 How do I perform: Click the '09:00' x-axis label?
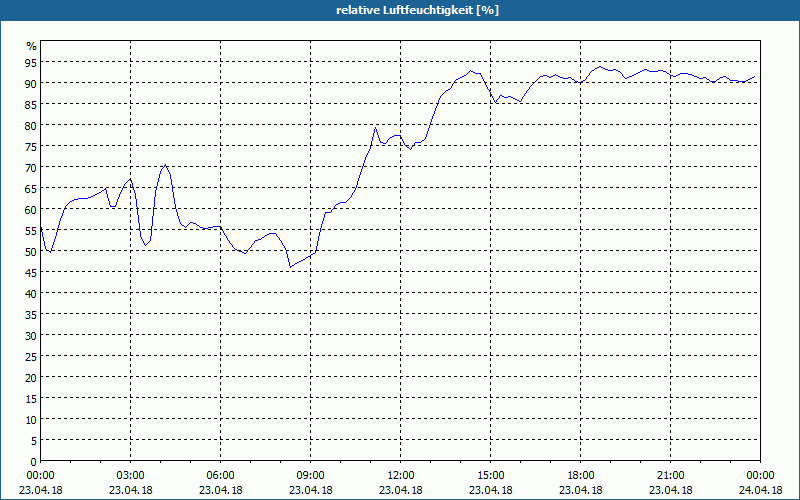point(310,476)
